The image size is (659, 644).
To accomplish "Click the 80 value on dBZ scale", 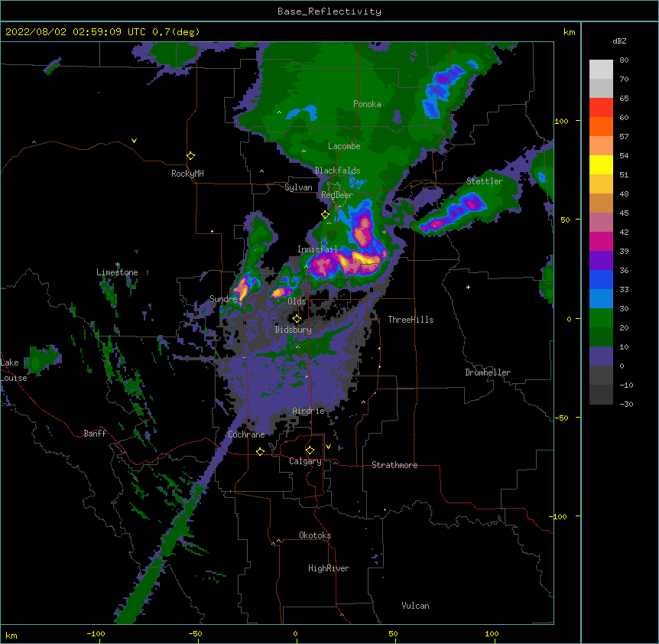I will pyautogui.click(x=624, y=60).
